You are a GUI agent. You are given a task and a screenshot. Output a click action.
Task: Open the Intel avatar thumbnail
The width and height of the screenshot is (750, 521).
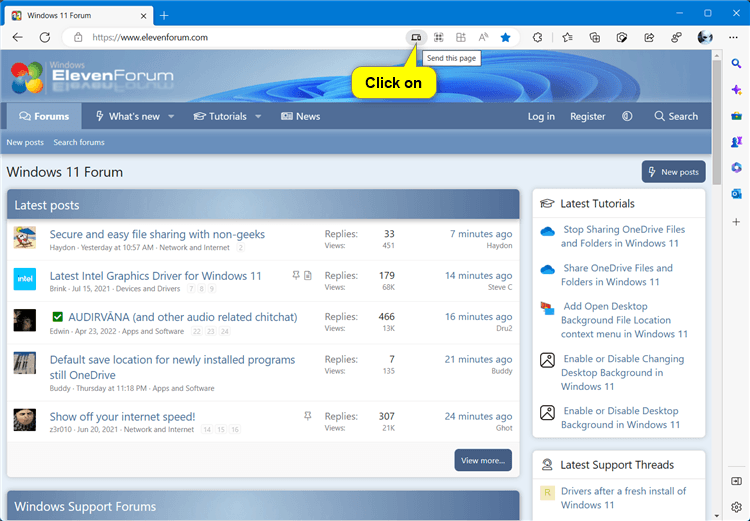coord(25,279)
